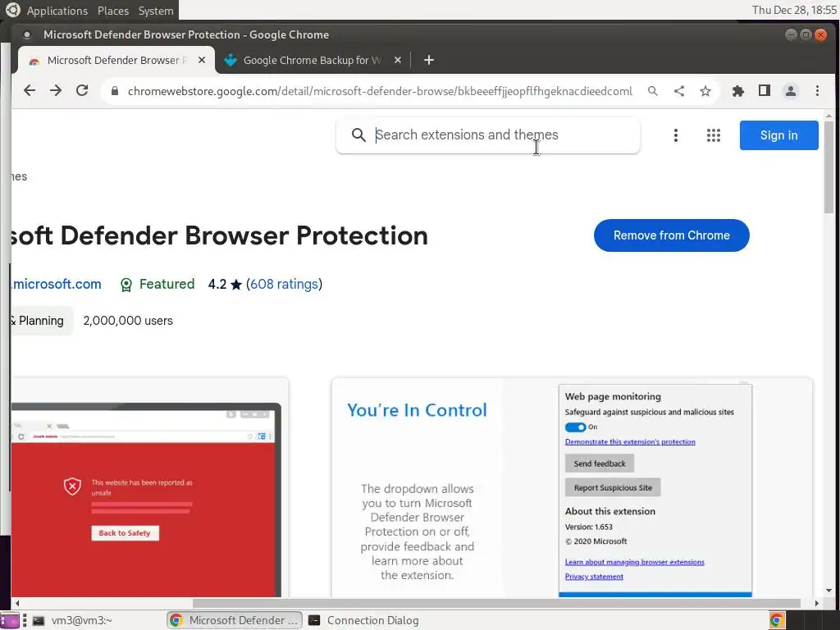View site information padlock icon

(114, 91)
